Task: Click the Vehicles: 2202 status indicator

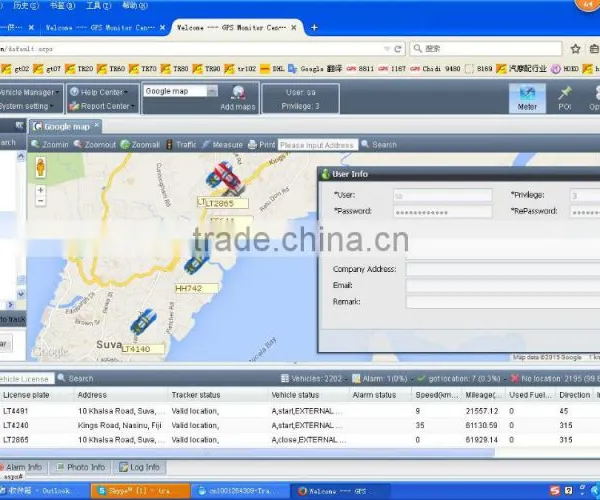Action: click(311, 379)
